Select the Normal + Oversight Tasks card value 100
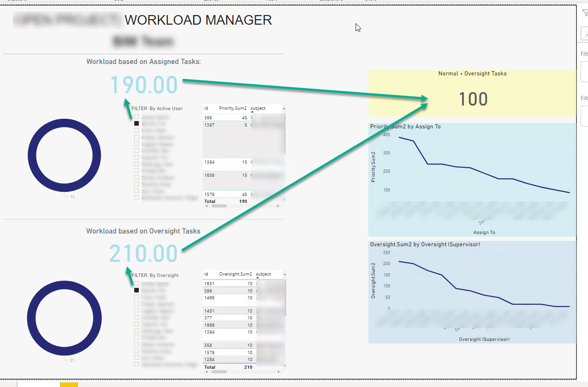Image resolution: width=588 pixels, height=387 pixels. click(x=473, y=99)
